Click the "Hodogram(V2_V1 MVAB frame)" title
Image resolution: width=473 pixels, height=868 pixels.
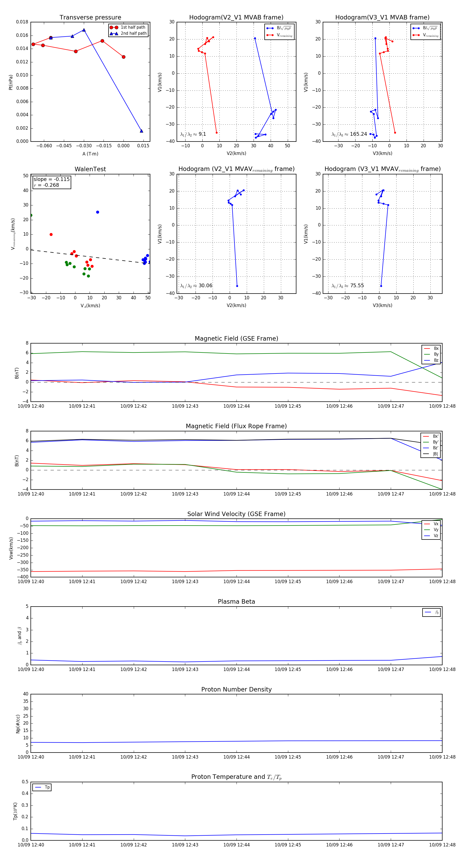click(x=236, y=18)
